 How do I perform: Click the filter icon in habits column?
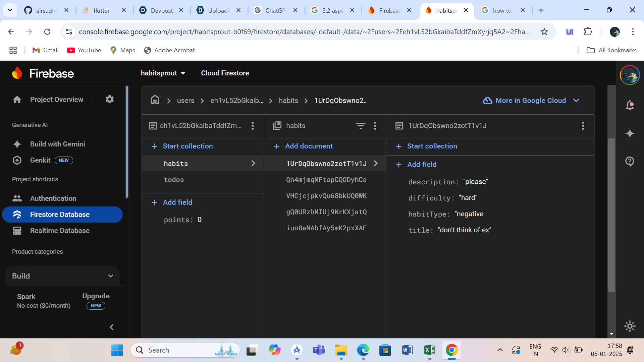point(361,126)
